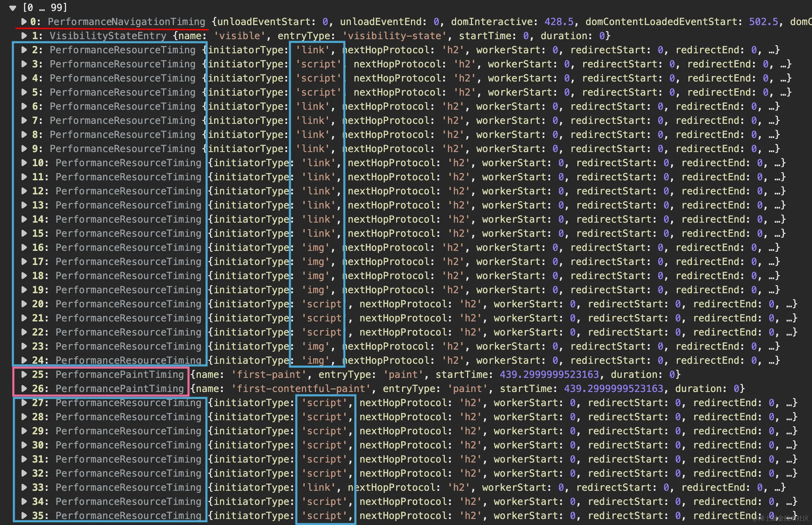Click startTime 439.29 value in entry 25
The width and height of the screenshot is (812, 525).
coord(549,374)
